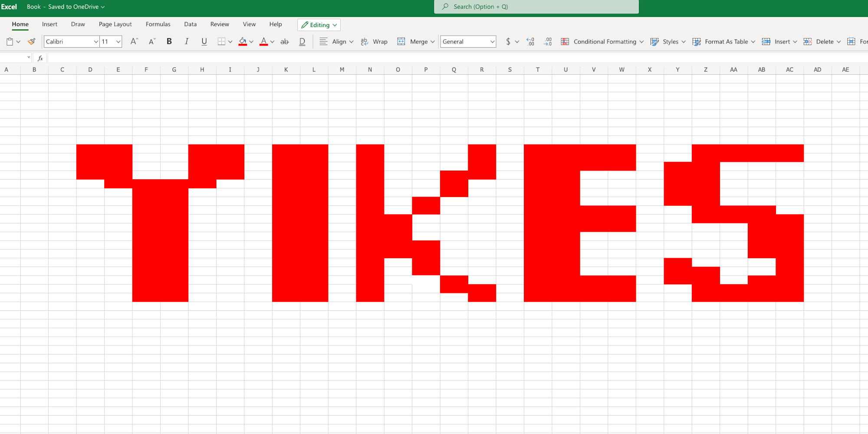Open Conditional Formatting
Viewport: 868px width, 434px height.
(602, 41)
